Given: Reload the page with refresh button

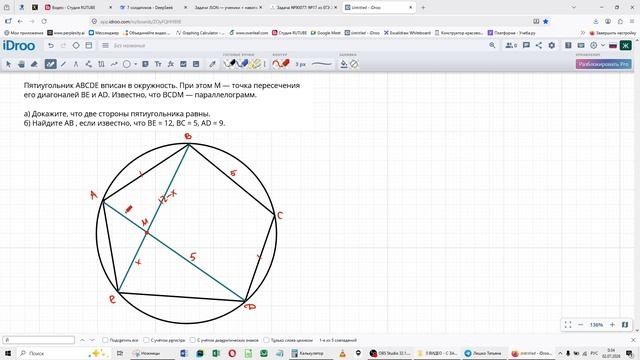Looking at the screenshot, I should pyautogui.click(x=44, y=21).
